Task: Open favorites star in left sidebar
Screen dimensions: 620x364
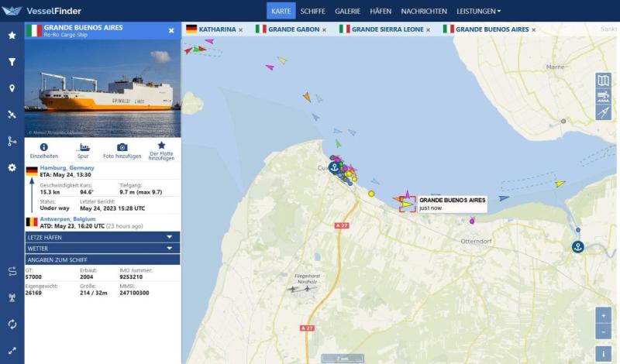Action: tap(12, 35)
